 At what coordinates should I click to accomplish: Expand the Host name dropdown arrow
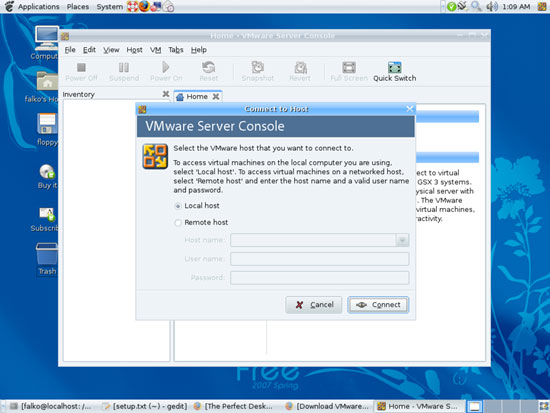402,240
